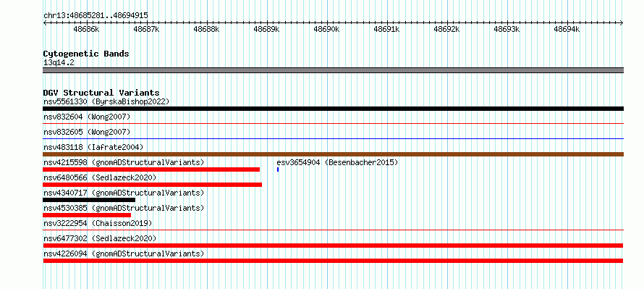Screen dimensions: 644x289
Task: Click the 48694k ruler label
Action: click(x=567, y=30)
